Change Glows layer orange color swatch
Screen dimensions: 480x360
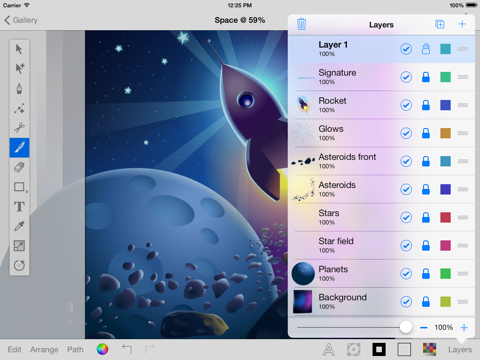[445, 133]
